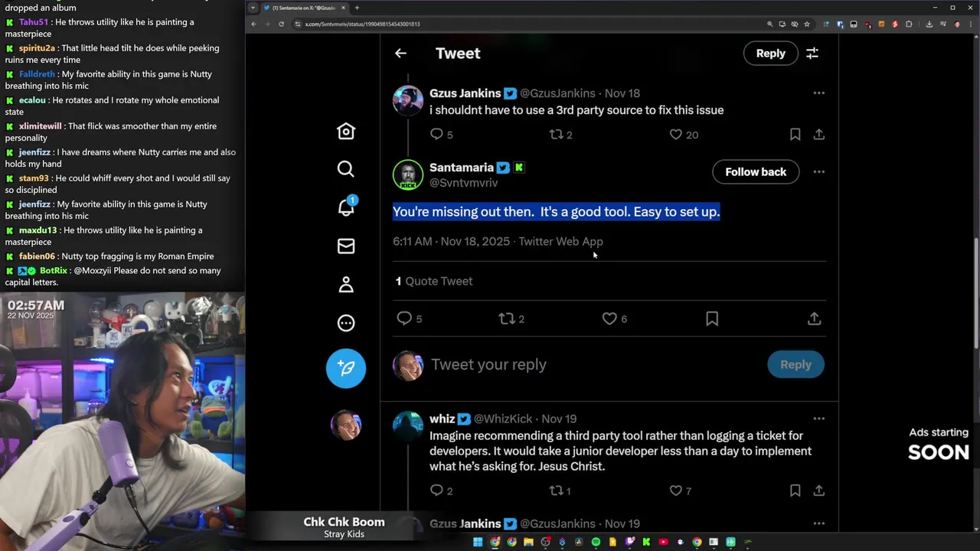
Task: Open the Profile person icon in sidebar
Action: [x=346, y=285]
